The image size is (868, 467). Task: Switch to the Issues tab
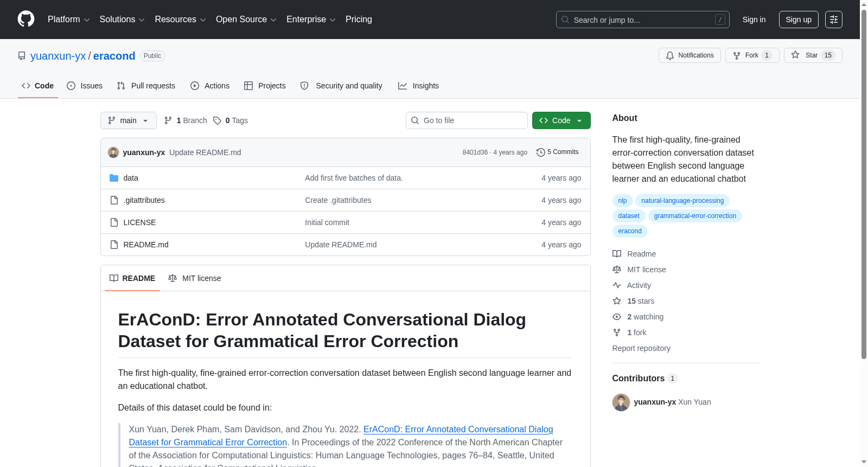click(85, 86)
